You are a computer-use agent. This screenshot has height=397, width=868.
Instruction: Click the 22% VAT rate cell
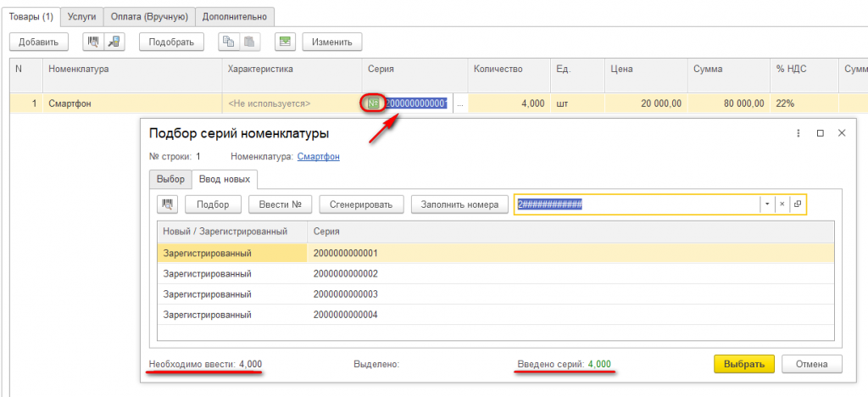coord(804,103)
